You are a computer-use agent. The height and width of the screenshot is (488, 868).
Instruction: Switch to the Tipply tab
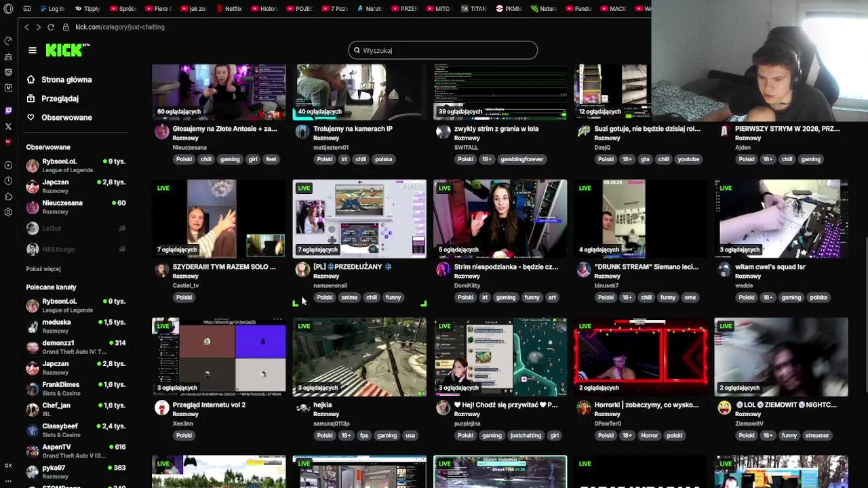87,9
